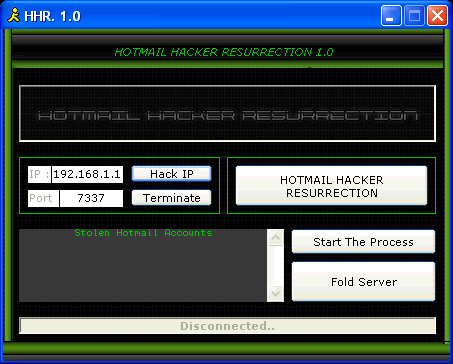Click the Hotmail Hacker Resurrection banner image
The image size is (453, 364).
coord(227,114)
